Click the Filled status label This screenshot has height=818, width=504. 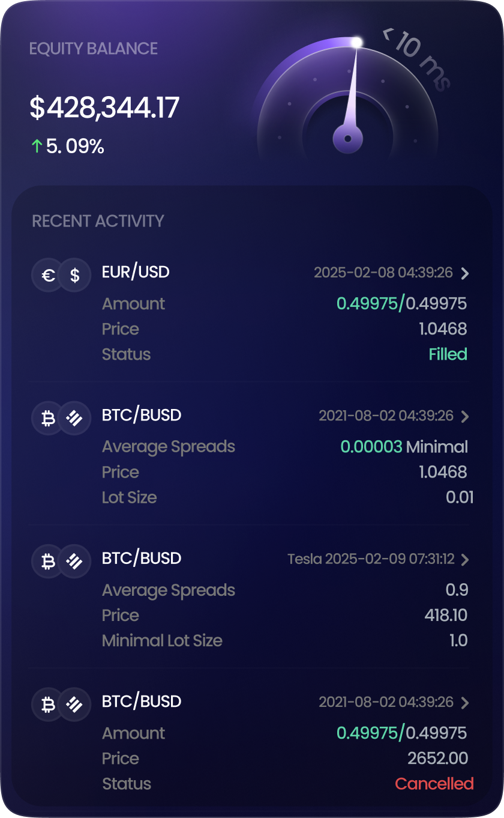tap(448, 354)
